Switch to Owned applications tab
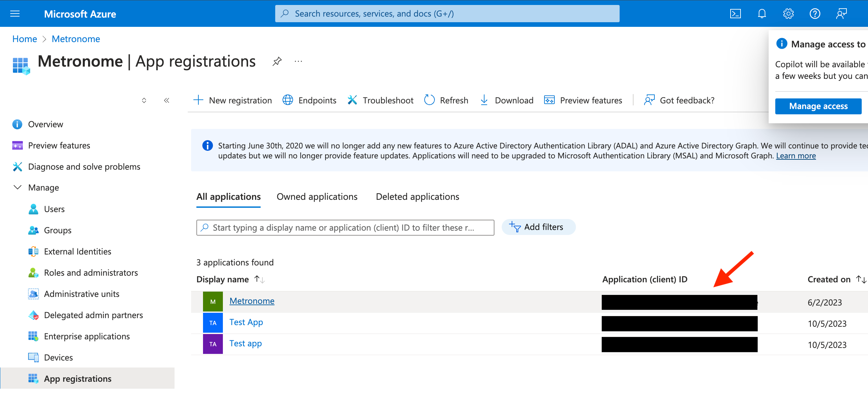 (x=317, y=197)
